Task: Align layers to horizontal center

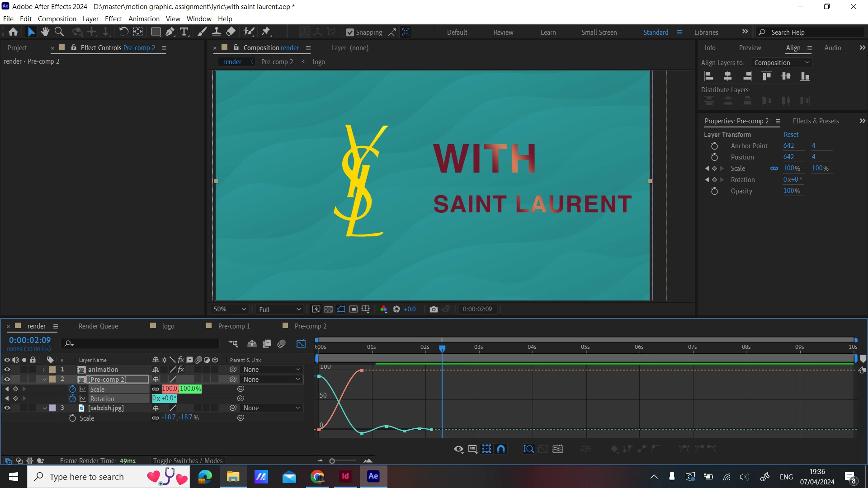Action: 728,76
